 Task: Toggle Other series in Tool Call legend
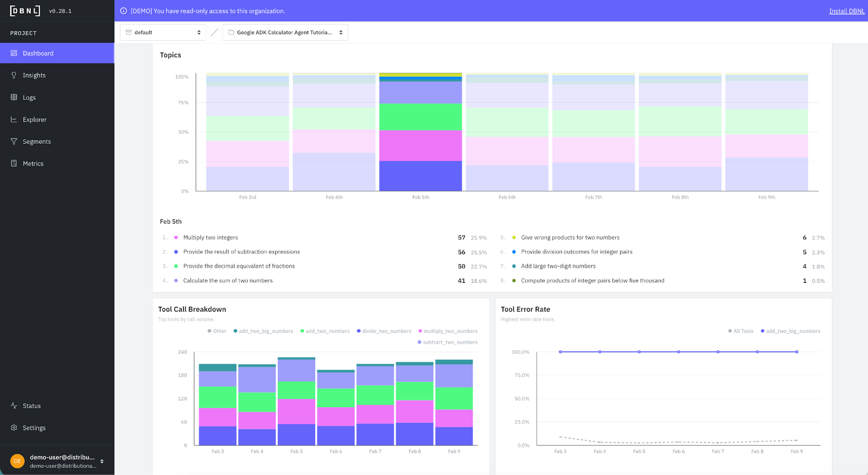tap(217, 331)
